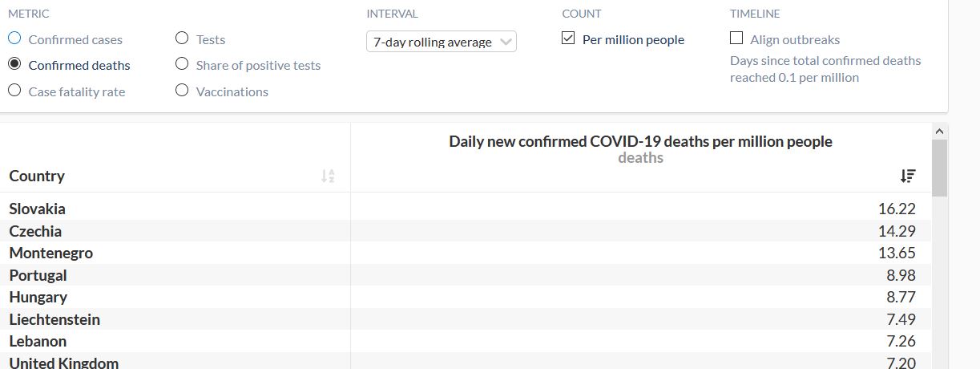Click the descending sort icon for deaths
Screen dimensions: 980x369
pyautogui.click(x=908, y=176)
